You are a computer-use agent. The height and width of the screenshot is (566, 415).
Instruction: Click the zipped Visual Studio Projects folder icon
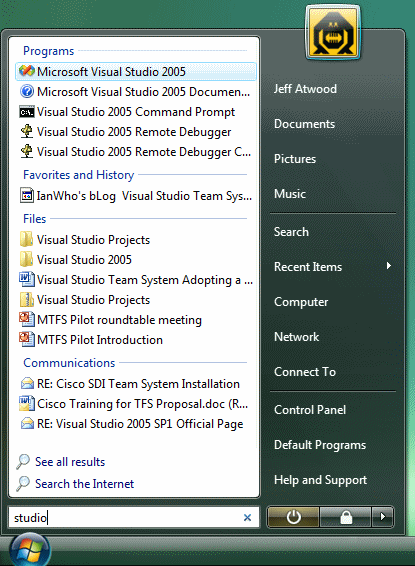coord(27,299)
